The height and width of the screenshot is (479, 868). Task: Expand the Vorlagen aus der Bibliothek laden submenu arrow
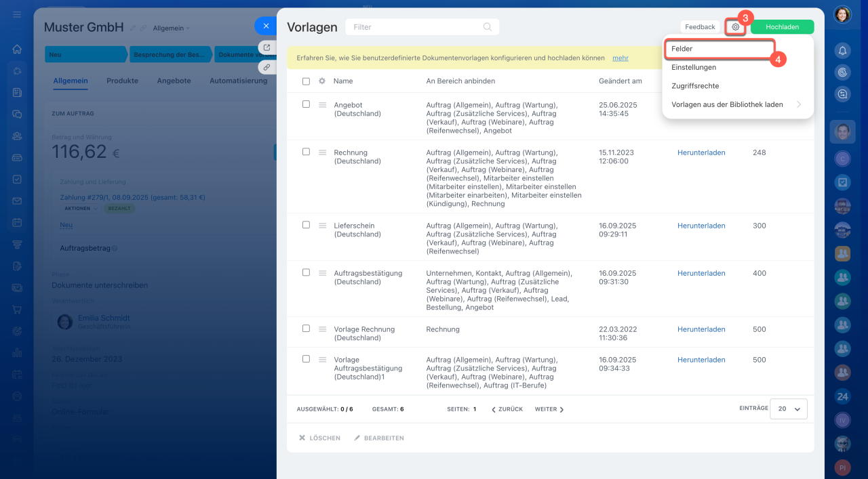click(x=799, y=104)
